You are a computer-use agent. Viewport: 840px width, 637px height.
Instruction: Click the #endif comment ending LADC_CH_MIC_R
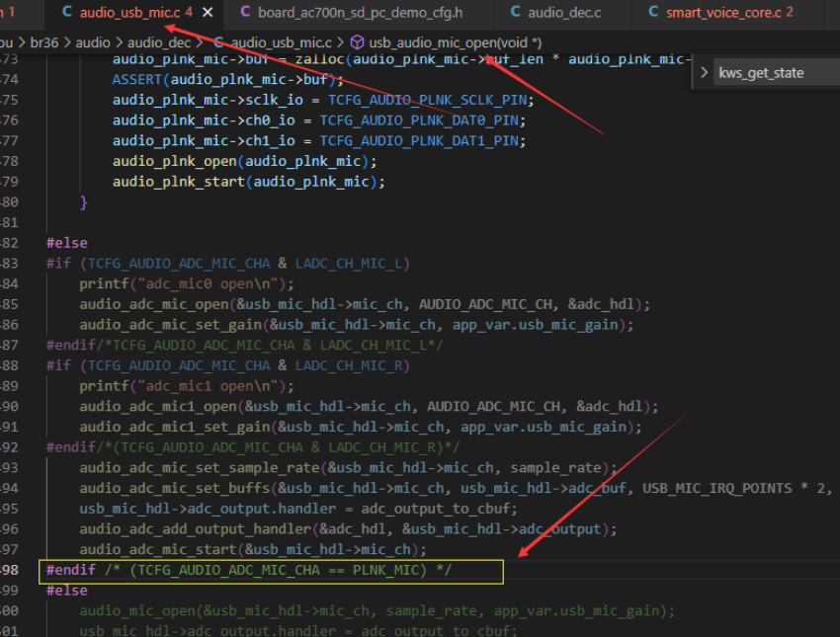click(253, 447)
